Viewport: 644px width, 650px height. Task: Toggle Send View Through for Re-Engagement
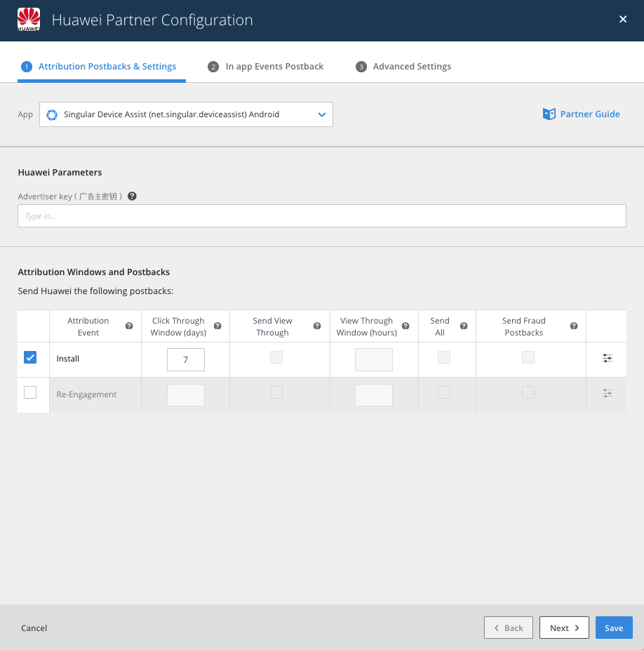(x=276, y=392)
